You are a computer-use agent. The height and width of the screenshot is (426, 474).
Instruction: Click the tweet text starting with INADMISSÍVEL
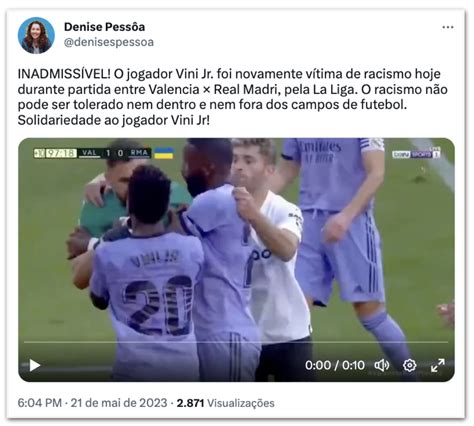(x=233, y=97)
